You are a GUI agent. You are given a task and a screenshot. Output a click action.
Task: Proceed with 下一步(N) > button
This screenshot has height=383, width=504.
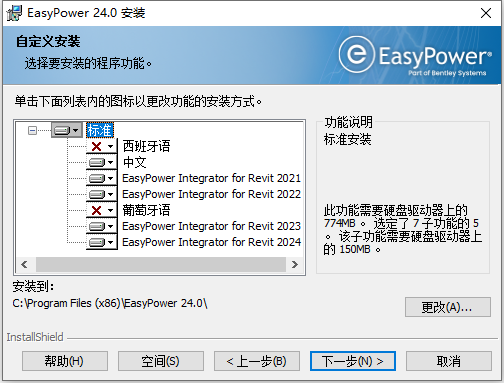click(353, 361)
